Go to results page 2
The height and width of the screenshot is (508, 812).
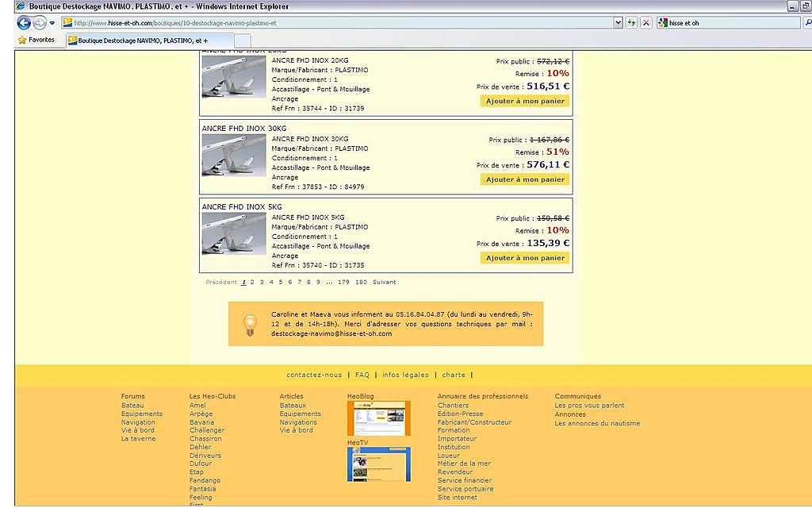(x=252, y=282)
